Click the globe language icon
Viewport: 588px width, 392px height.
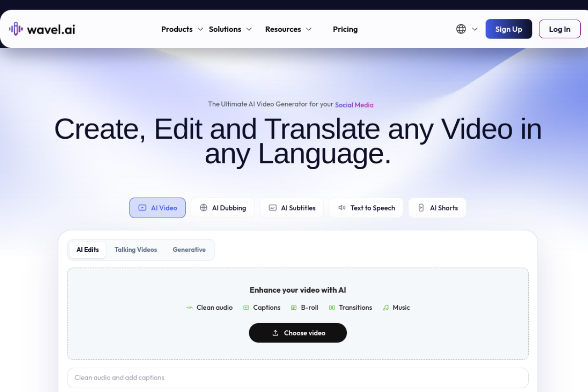coord(461,29)
